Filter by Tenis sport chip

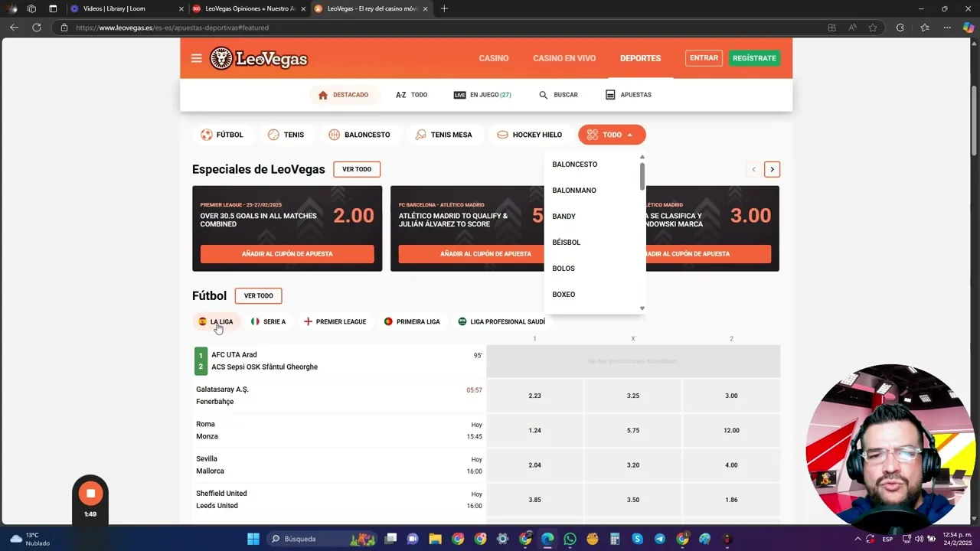pyautogui.click(x=286, y=135)
